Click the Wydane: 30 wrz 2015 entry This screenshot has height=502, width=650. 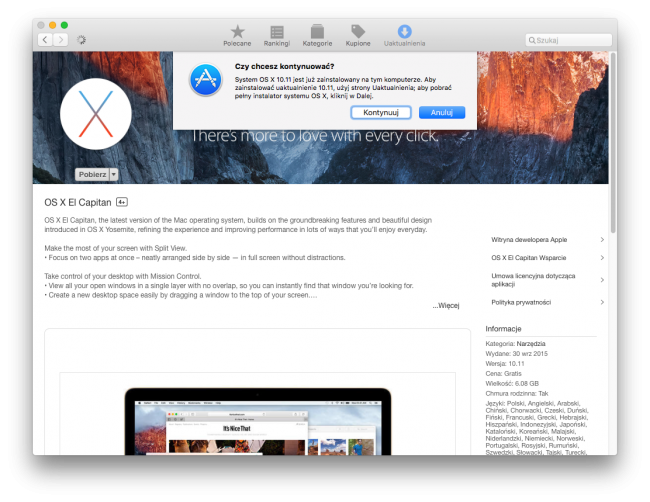tap(517, 354)
